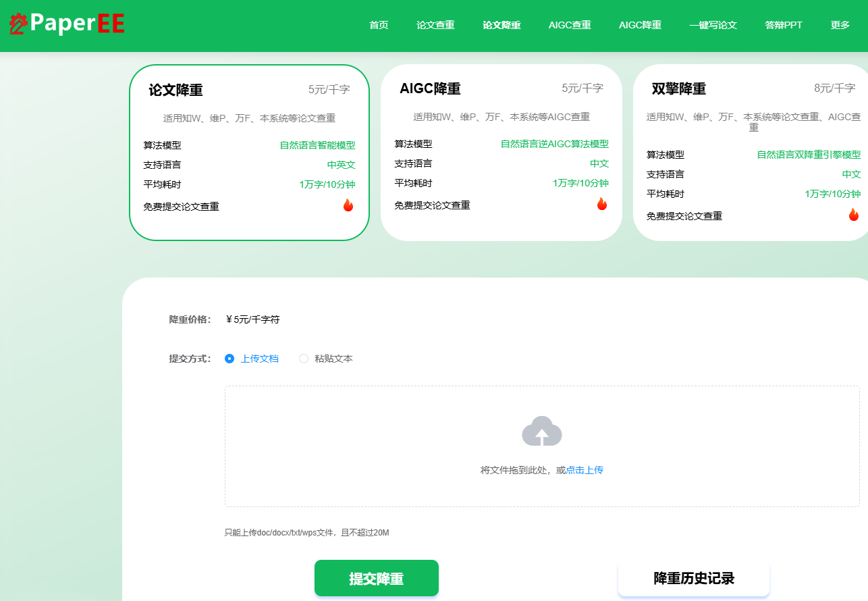Navigate to the 首页 menu item
The image size is (868, 601).
[x=378, y=25]
